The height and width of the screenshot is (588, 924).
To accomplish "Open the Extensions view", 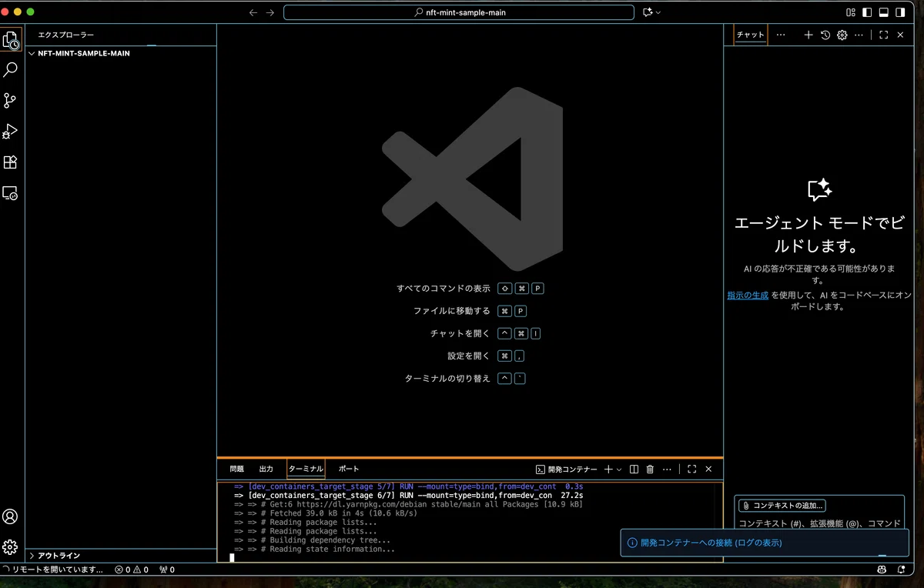I will [10, 162].
